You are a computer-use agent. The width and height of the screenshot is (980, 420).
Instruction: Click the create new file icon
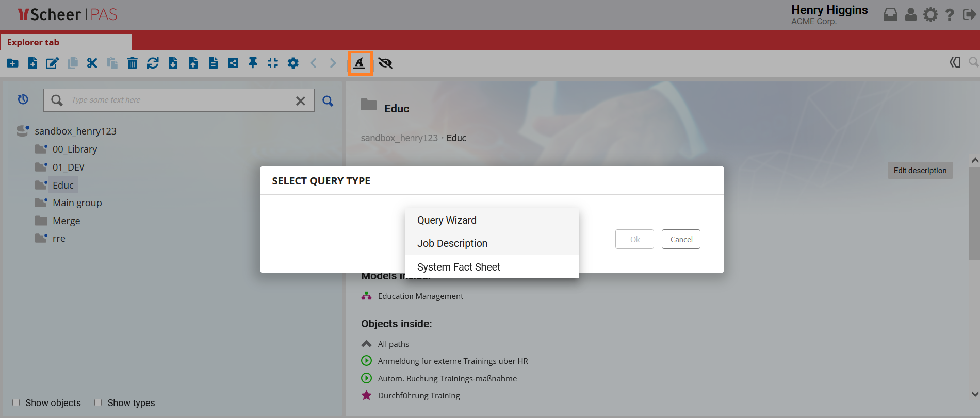click(x=32, y=63)
